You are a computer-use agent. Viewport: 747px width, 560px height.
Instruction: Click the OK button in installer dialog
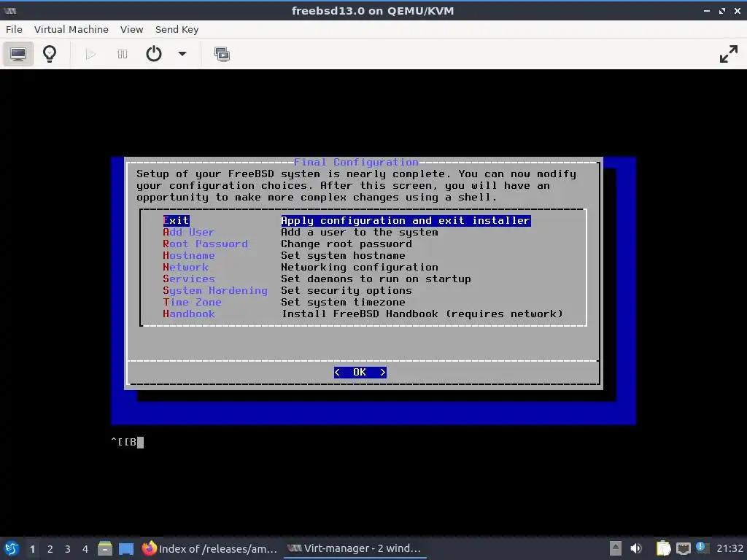tap(360, 373)
